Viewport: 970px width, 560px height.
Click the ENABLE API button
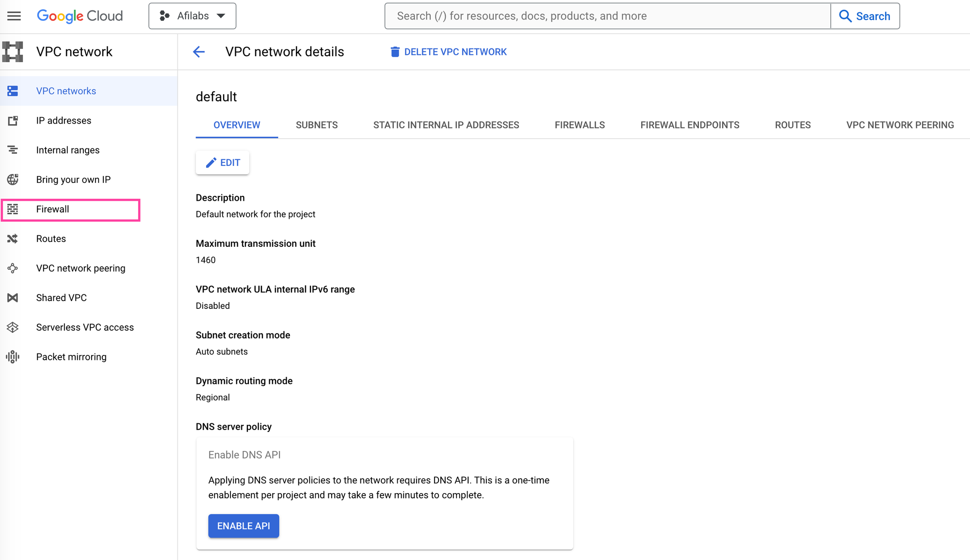tap(243, 526)
